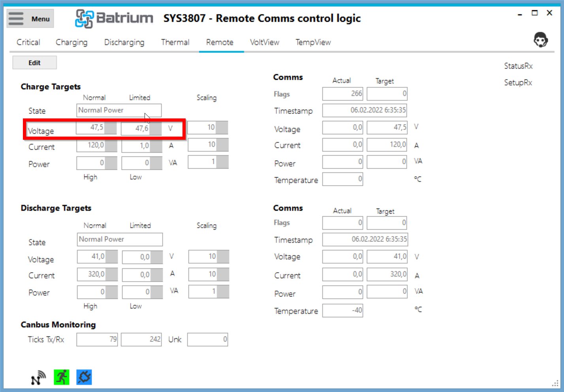Click Charge normal voltage field 47,5
This screenshot has width=564, height=392.
(x=96, y=128)
